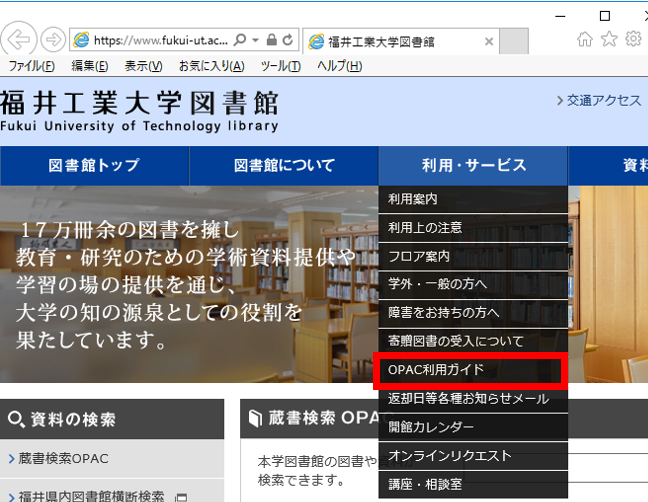Click the security lock icon in address bar
The height and width of the screenshot is (502, 648).
pyautogui.click(x=270, y=41)
